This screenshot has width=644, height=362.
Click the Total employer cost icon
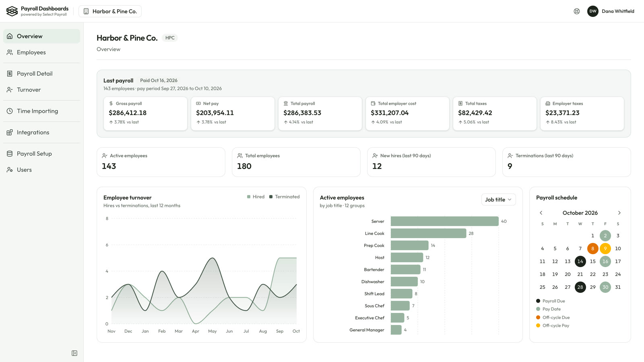point(373,103)
